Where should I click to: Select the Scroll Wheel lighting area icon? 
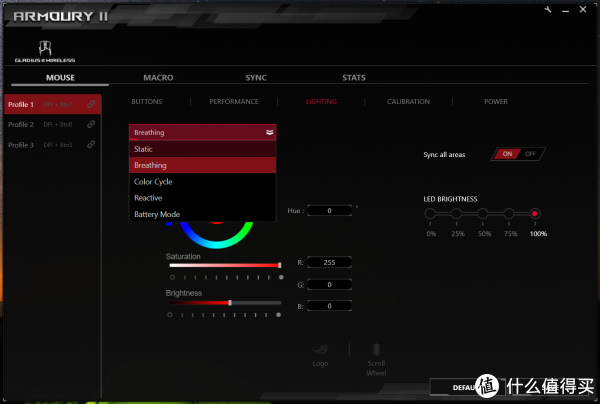376,350
